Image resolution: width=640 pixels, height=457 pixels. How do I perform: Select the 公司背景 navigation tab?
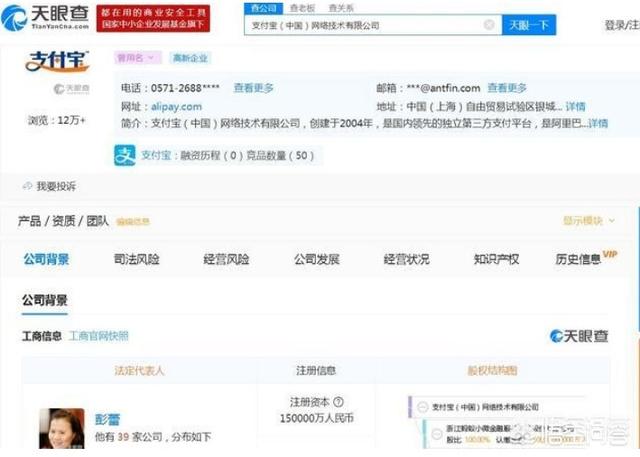46,259
